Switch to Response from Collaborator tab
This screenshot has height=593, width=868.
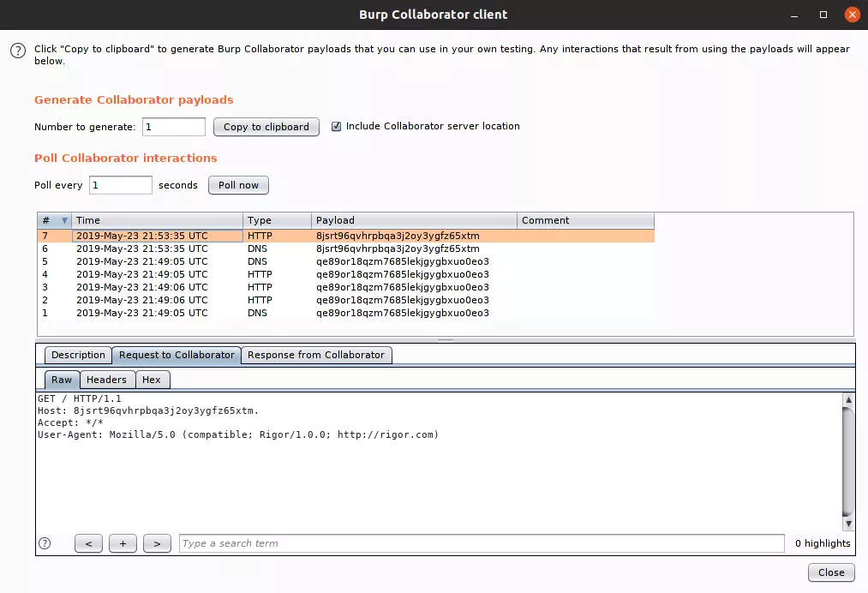coord(316,355)
